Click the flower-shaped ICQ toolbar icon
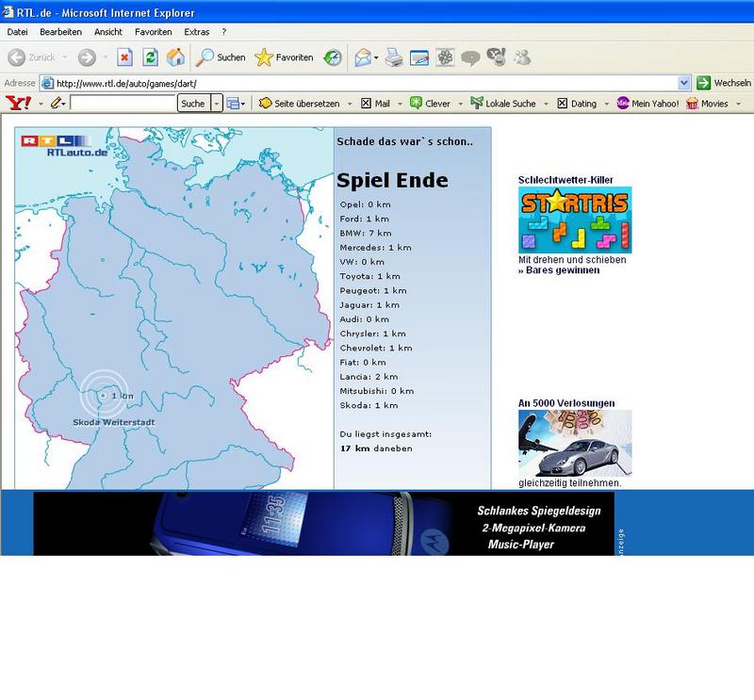 coord(445,57)
